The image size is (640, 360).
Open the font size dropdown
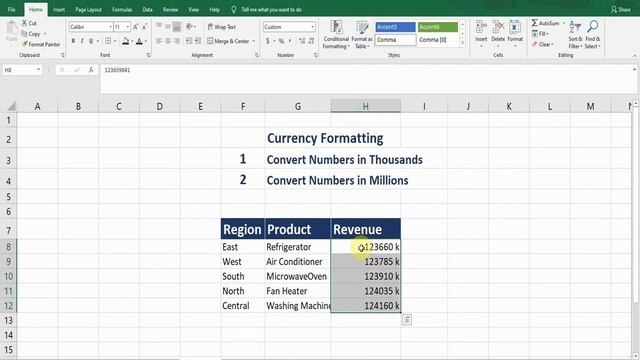(x=128, y=27)
